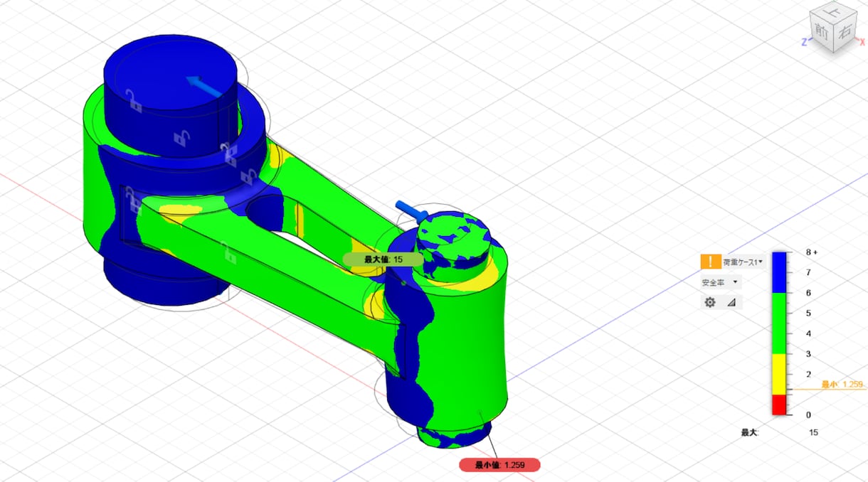Select the lock constraint icon on the arm
The width and height of the screenshot is (868, 482).
tap(227, 253)
